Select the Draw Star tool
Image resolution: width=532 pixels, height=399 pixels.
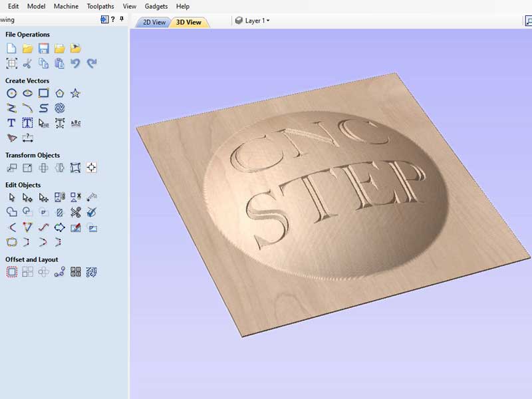click(x=76, y=93)
